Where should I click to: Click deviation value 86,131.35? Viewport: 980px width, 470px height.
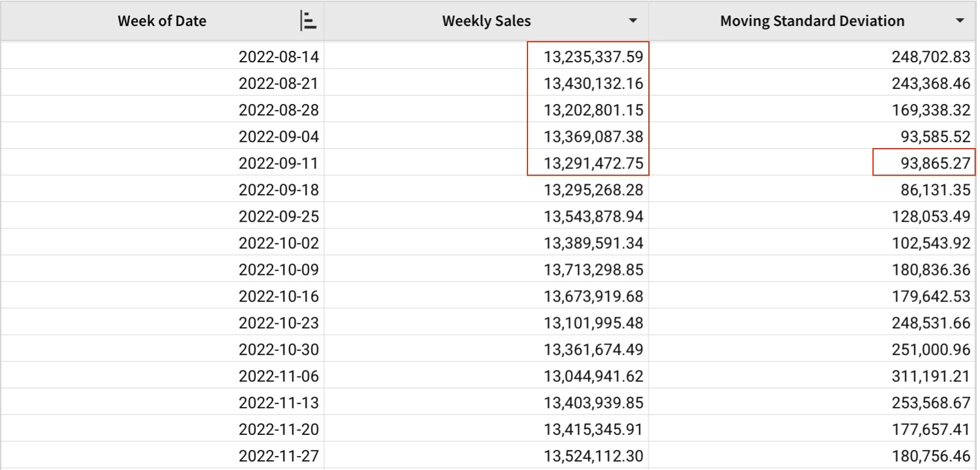(935, 190)
